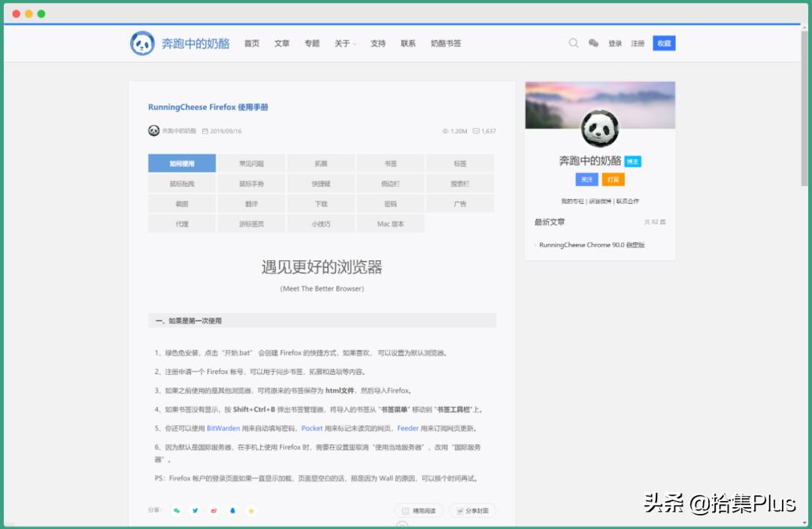
Task: Click the green WeChat share icon below article
Action: (x=176, y=510)
